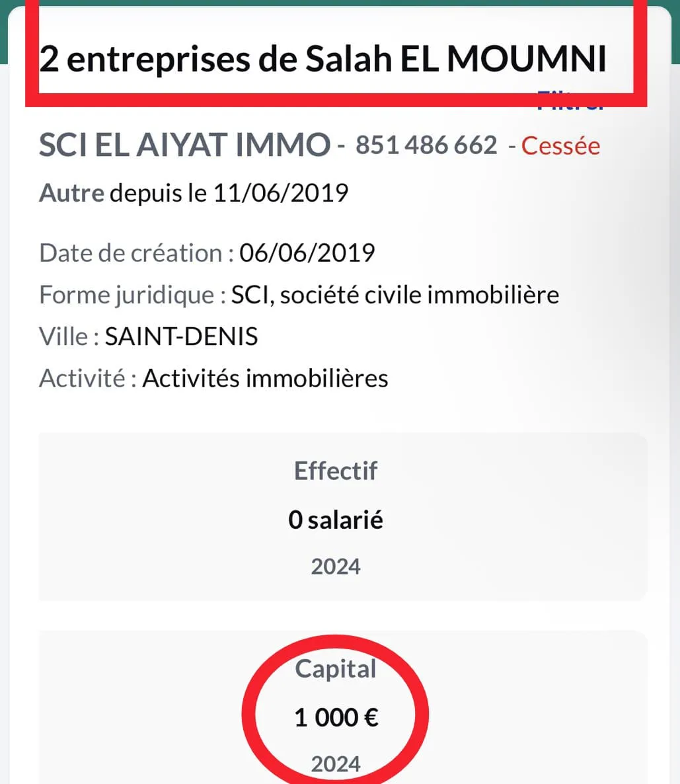Click the '0 salarié' value
The height and width of the screenshot is (784, 680).
click(x=336, y=520)
